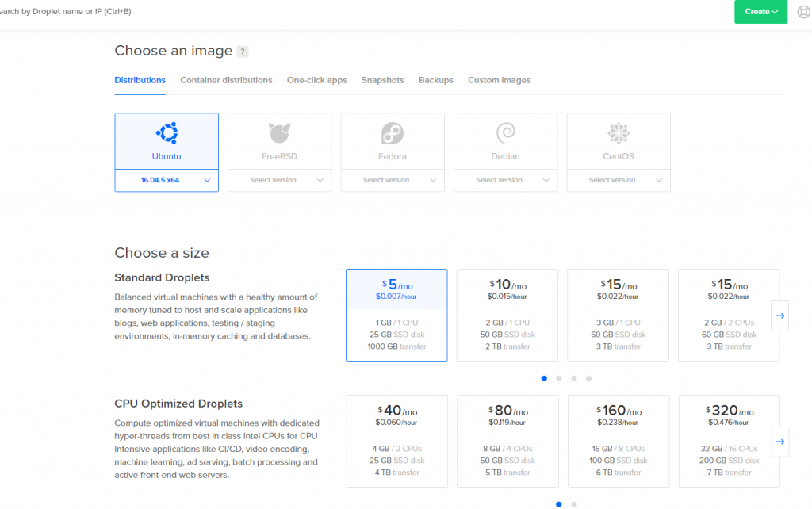812x509 pixels.
Task: Open CentOS Select version dropdown
Action: point(619,180)
